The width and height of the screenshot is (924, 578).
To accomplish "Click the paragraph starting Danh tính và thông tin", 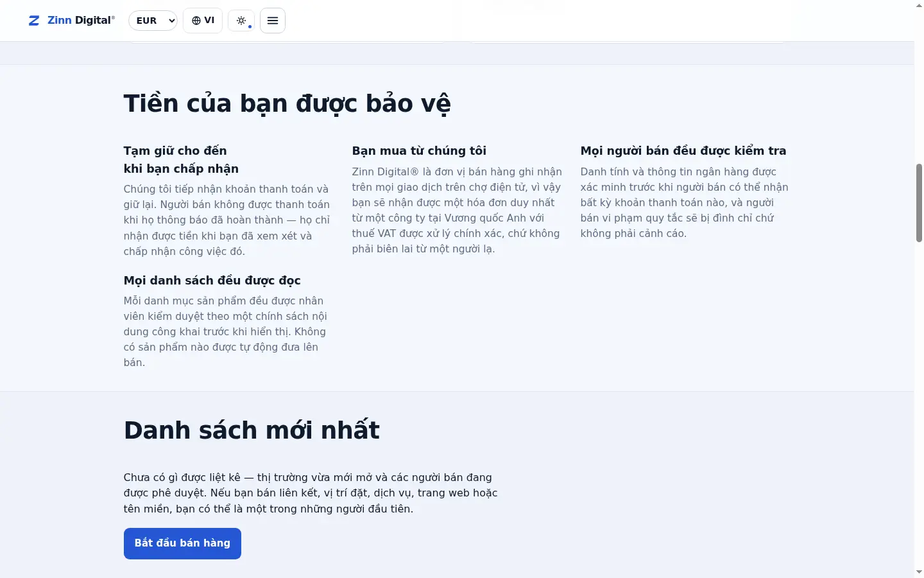I will pos(685,203).
